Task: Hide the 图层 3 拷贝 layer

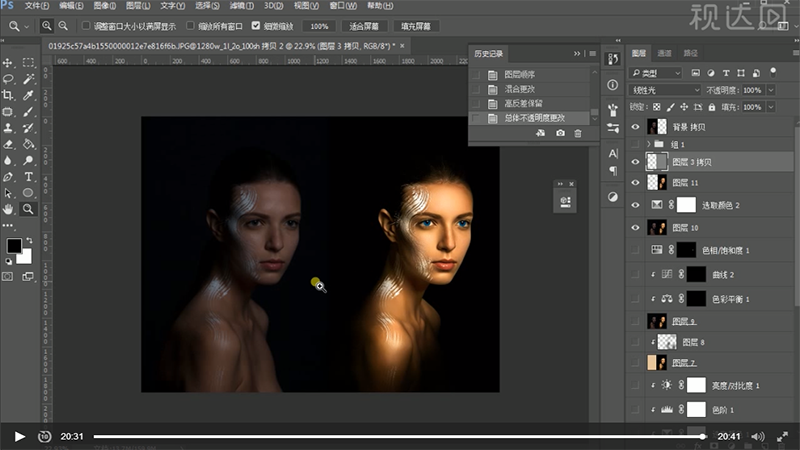Action: pos(635,162)
